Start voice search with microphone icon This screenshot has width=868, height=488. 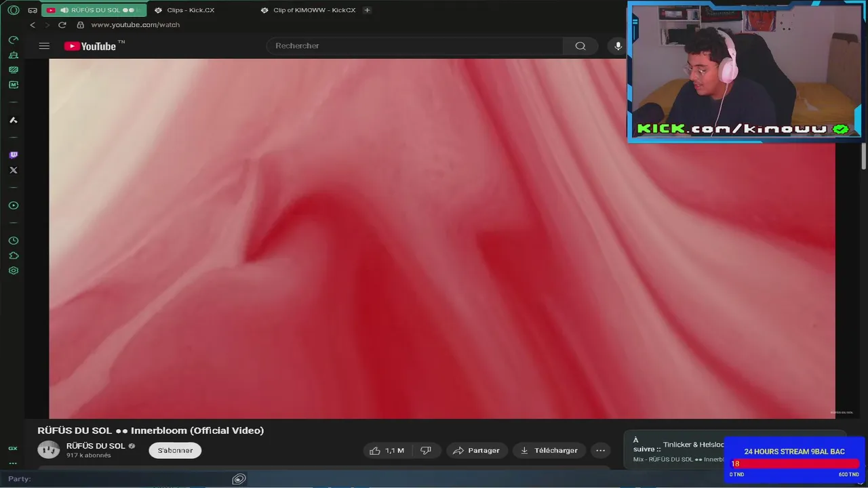[x=618, y=46]
